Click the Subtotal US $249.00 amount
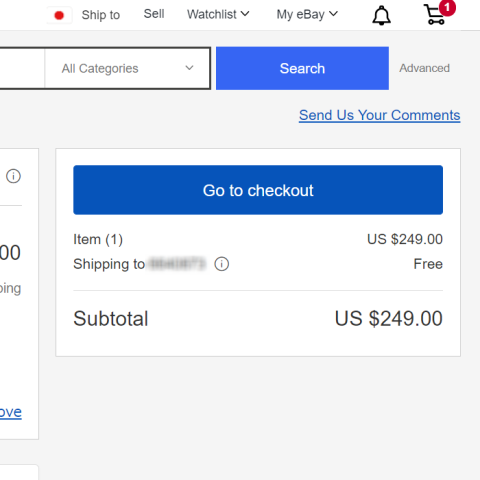Viewport: 480px width, 480px height. pyautogui.click(x=389, y=318)
